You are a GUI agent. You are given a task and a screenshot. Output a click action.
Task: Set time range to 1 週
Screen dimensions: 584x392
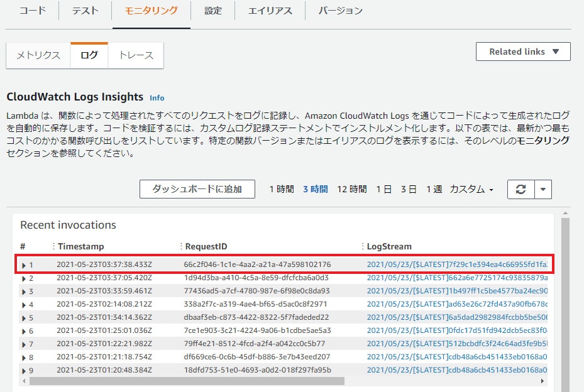coord(434,189)
